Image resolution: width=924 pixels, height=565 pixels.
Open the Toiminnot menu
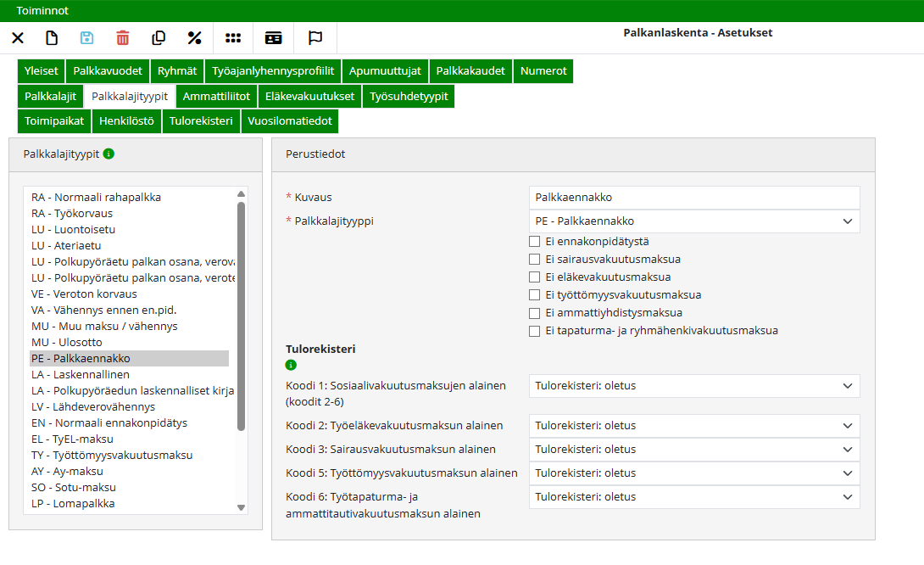point(42,11)
